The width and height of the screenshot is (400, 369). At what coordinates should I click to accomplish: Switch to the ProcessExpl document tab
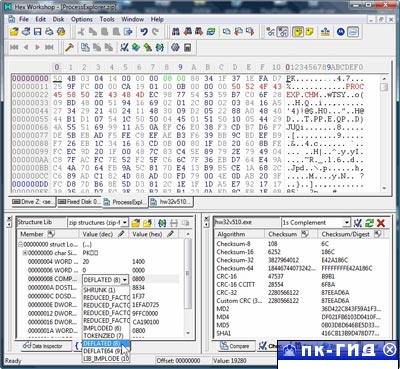coord(125,202)
